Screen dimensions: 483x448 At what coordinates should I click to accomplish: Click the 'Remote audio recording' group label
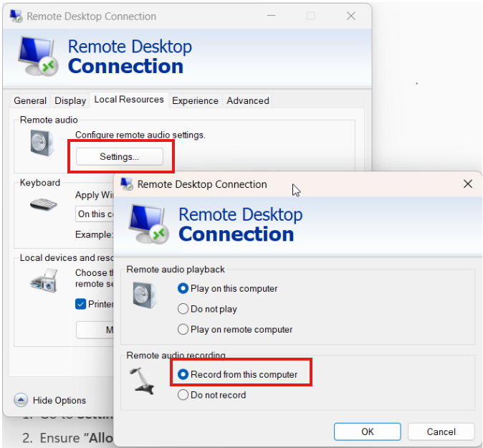tap(176, 355)
